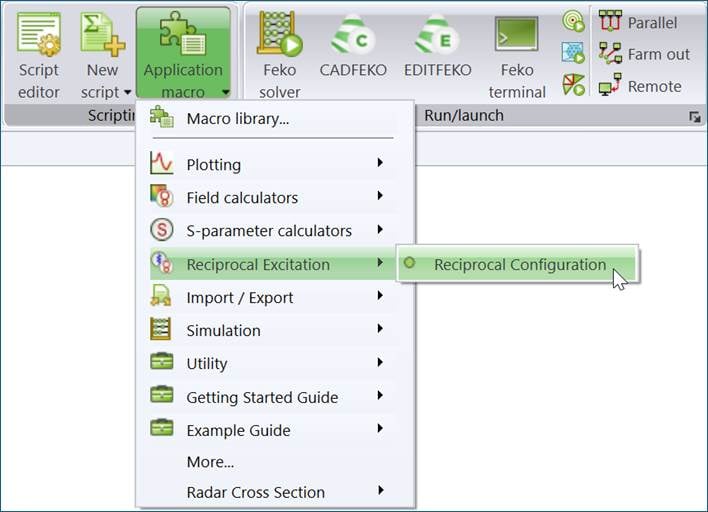Click the Reciprocal Excitation icon
The width and height of the screenshot is (708, 512).
pos(162,262)
